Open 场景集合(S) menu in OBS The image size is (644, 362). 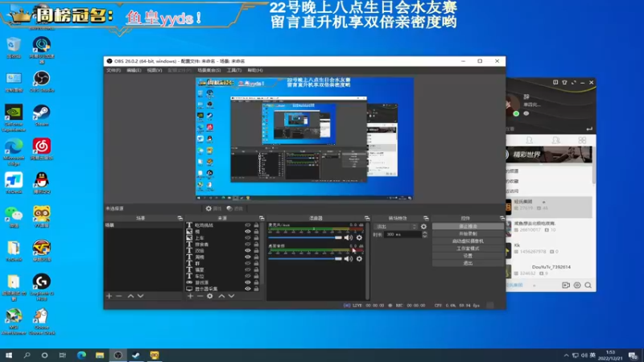pyautogui.click(x=209, y=71)
